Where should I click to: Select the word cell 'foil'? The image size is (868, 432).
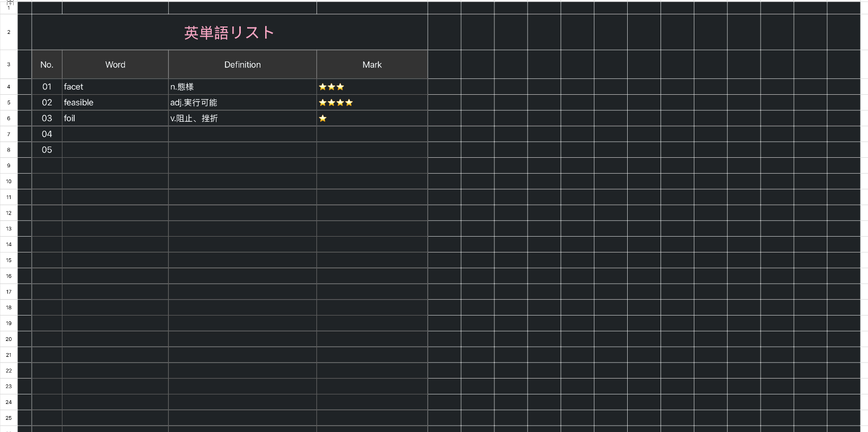(x=115, y=118)
